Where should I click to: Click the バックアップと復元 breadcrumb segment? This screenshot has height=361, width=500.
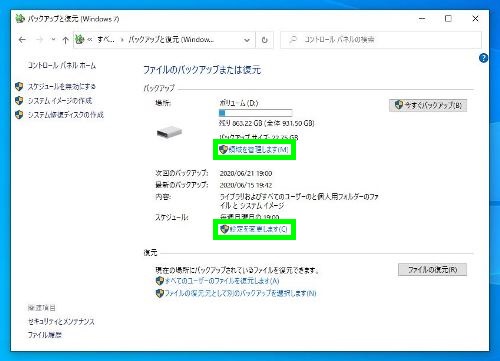tap(171, 40)
